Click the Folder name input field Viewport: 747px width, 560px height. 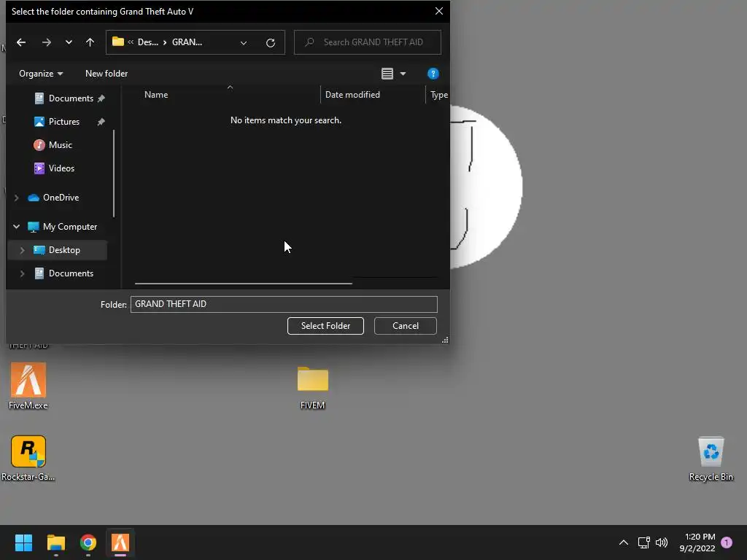284,304
